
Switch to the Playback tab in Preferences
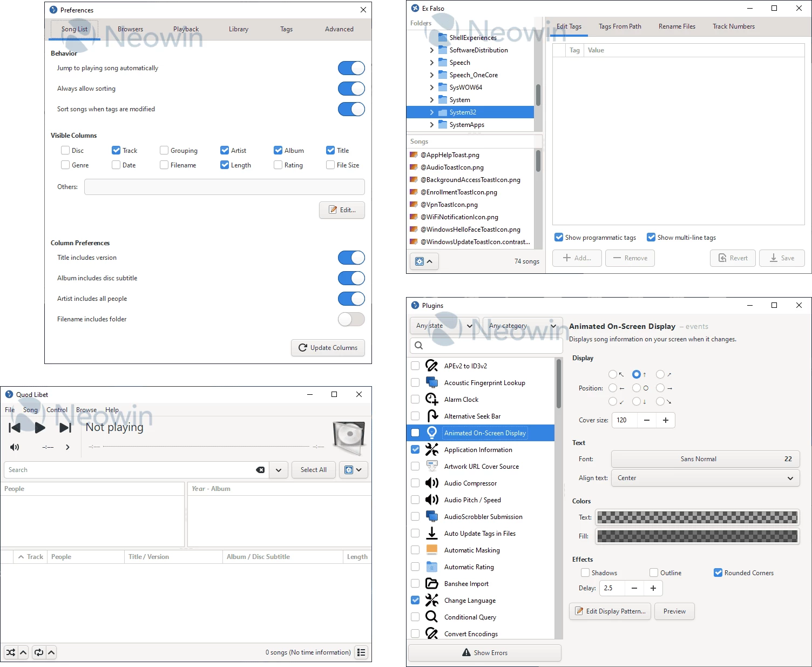coord(186,29)
